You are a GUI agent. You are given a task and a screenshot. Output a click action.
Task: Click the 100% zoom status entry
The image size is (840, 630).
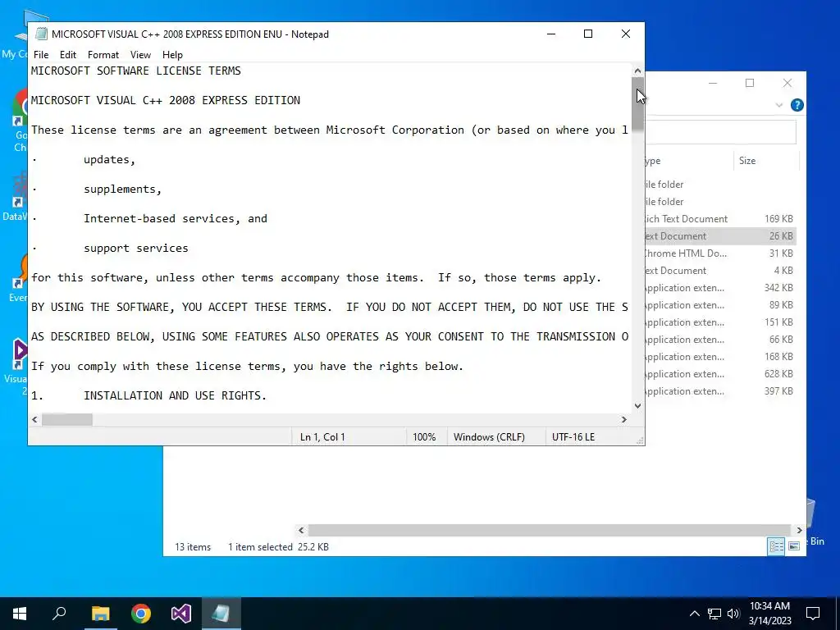coord(424,437)
